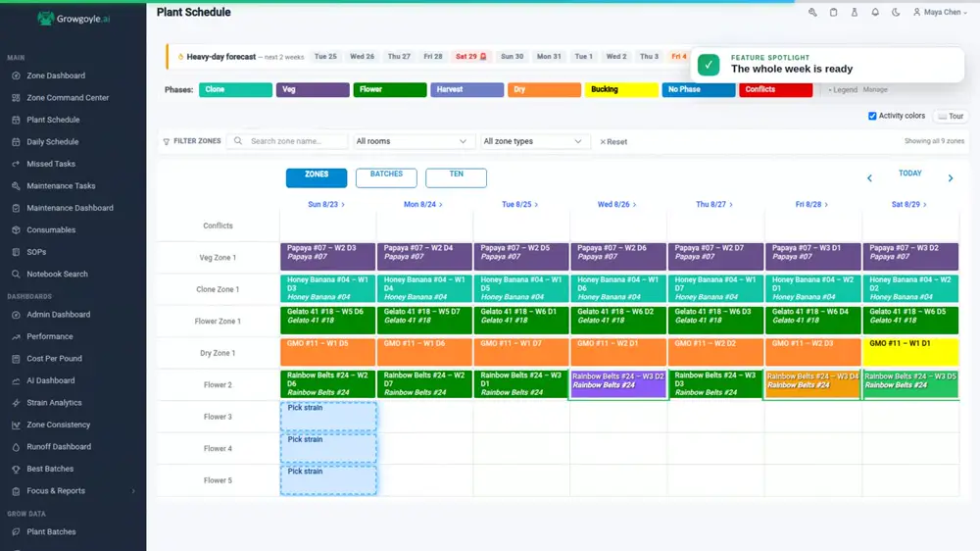Screen dimensions: 980x551
Task: Open Daily Schedule icon in sidebar
Action: (16, 142)
